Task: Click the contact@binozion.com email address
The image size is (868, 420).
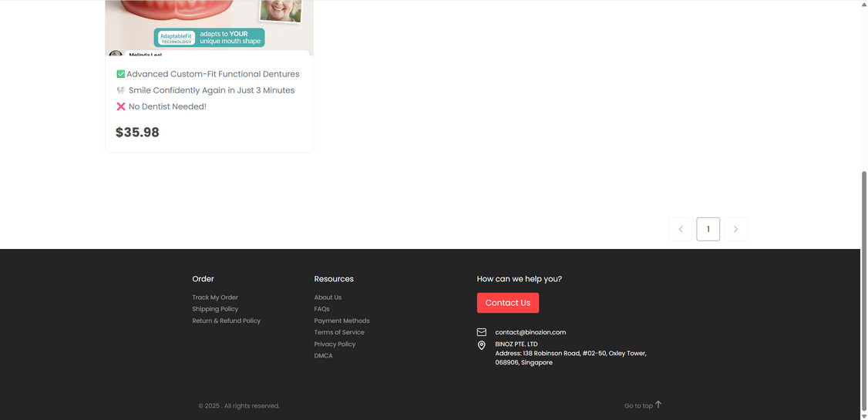Action: (x=530, y=332)
